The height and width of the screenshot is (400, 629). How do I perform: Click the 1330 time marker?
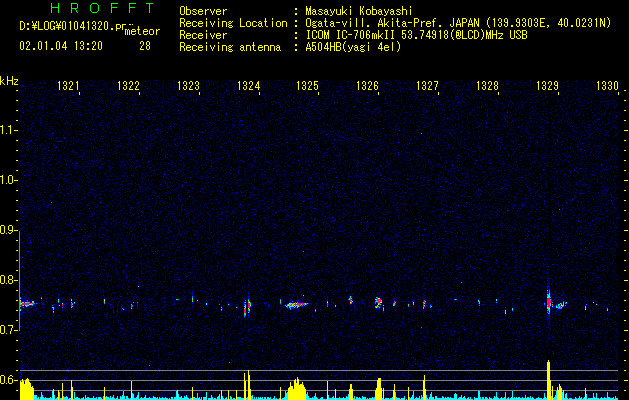pos(607,86)
